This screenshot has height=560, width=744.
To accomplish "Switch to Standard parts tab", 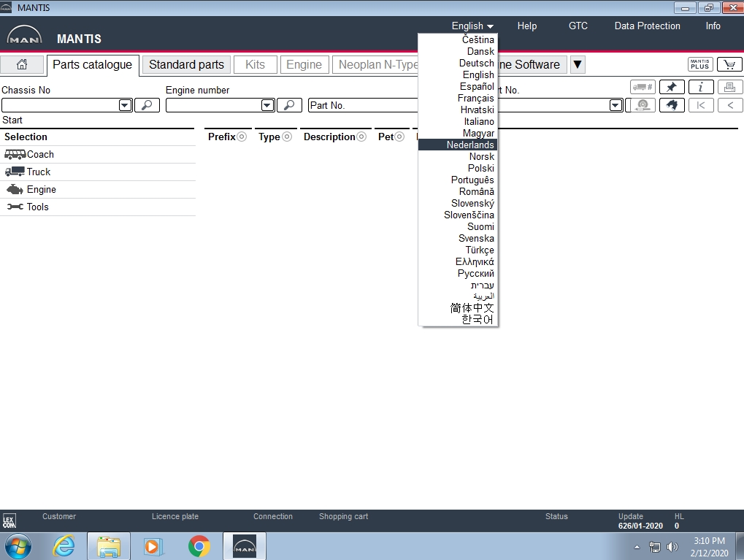I will [x=186, y=64].
